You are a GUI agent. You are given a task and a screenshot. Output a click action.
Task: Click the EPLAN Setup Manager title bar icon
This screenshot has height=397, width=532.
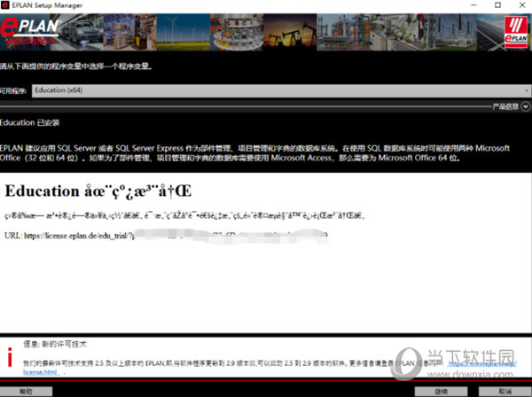click(x=4, y=5)
